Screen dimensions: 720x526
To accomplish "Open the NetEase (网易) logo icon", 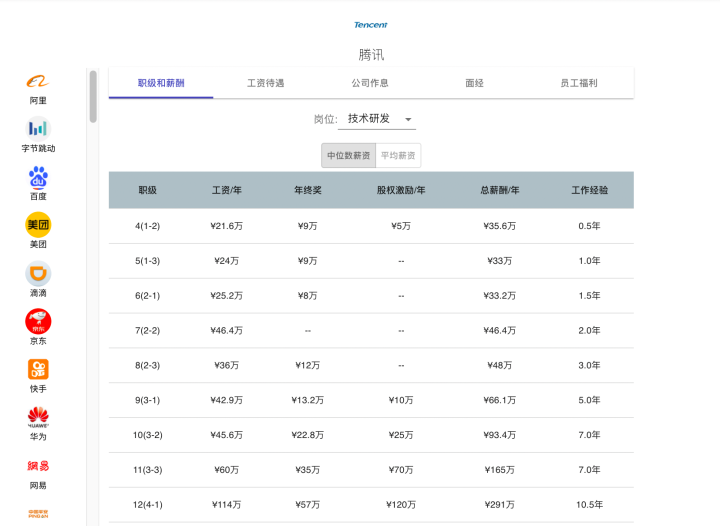I will point(38,466).
